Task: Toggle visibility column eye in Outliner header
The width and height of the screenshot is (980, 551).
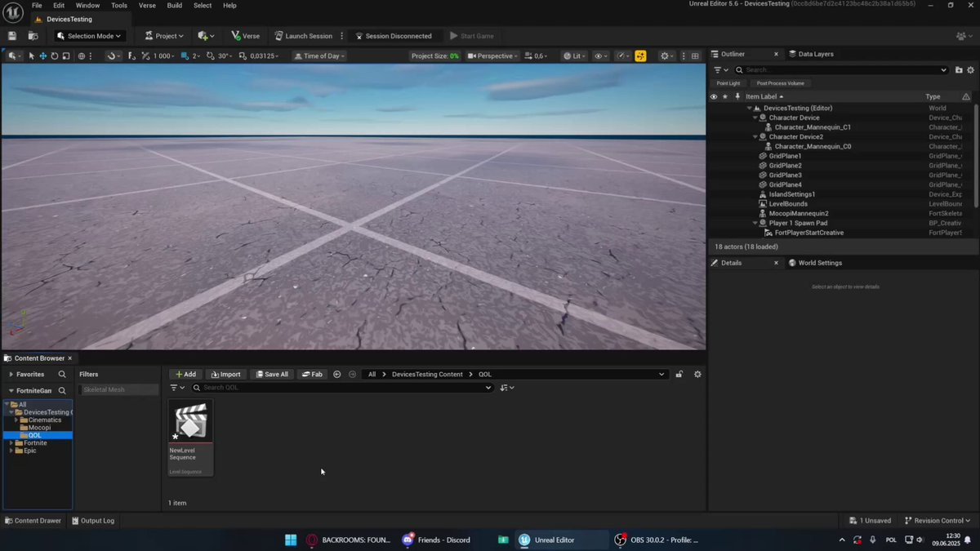Action: [x=714, y=96]
